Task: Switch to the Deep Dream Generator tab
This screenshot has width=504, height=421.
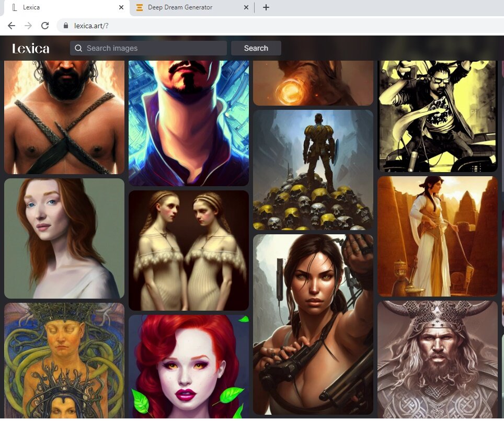Action: pyautogui.click(x=192, y=8)
